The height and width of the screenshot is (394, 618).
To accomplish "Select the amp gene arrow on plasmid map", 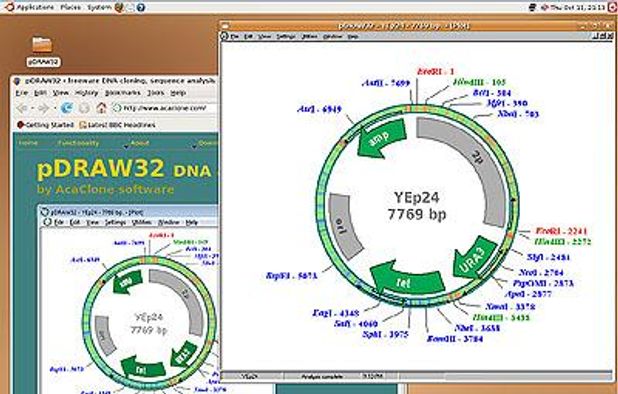I will pyautogui.click(x=381, y=138).
